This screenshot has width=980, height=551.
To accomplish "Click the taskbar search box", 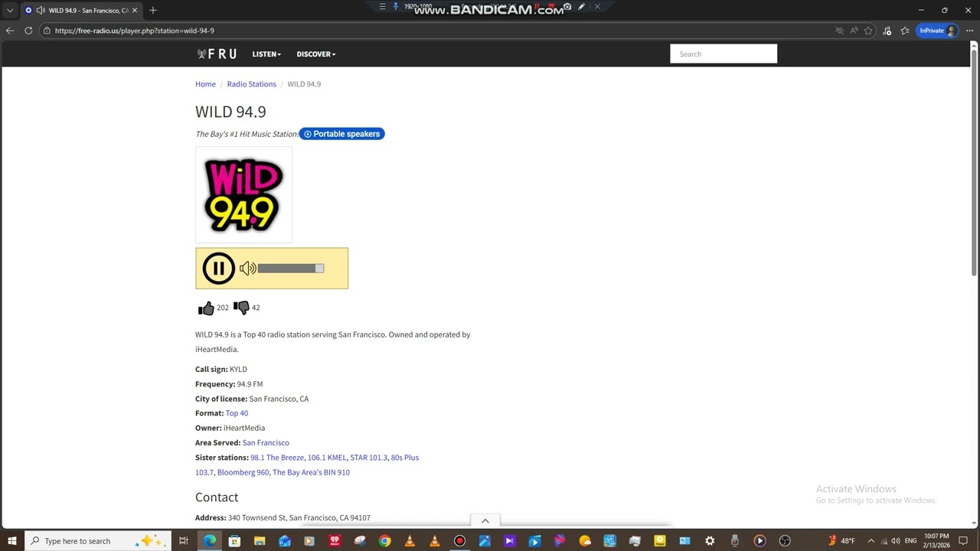I will (x=98, y=541).
